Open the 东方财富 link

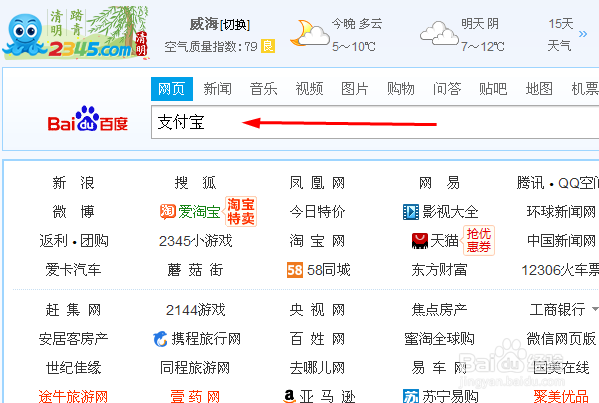(x=439, y=270)
